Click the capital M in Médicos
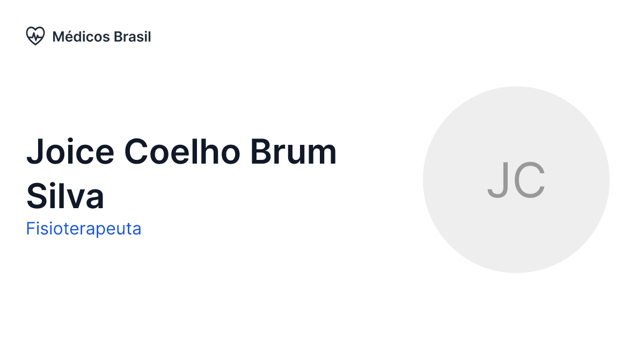644x338 pixels. (x=58, y=36)
